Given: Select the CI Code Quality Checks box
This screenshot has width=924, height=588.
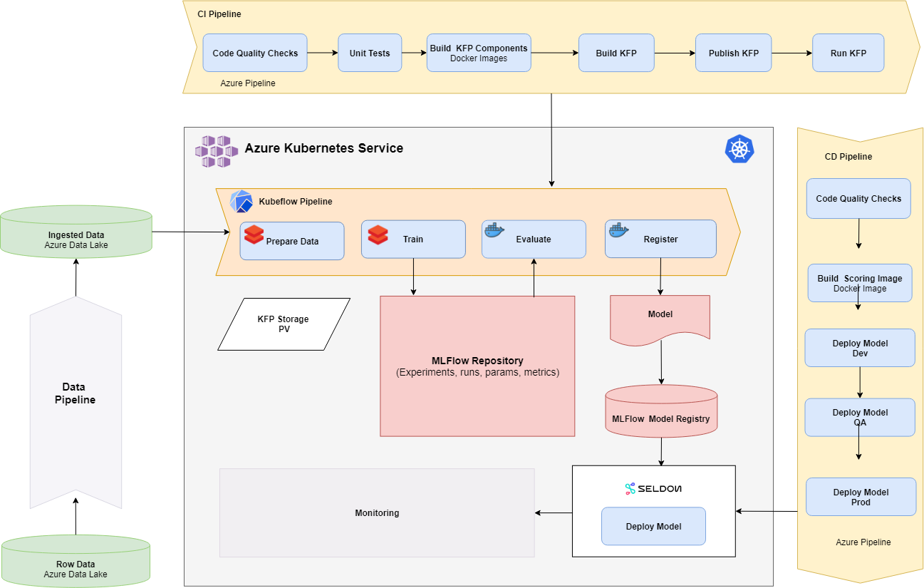Looking at the screenshot, I should tap(255, 53).
